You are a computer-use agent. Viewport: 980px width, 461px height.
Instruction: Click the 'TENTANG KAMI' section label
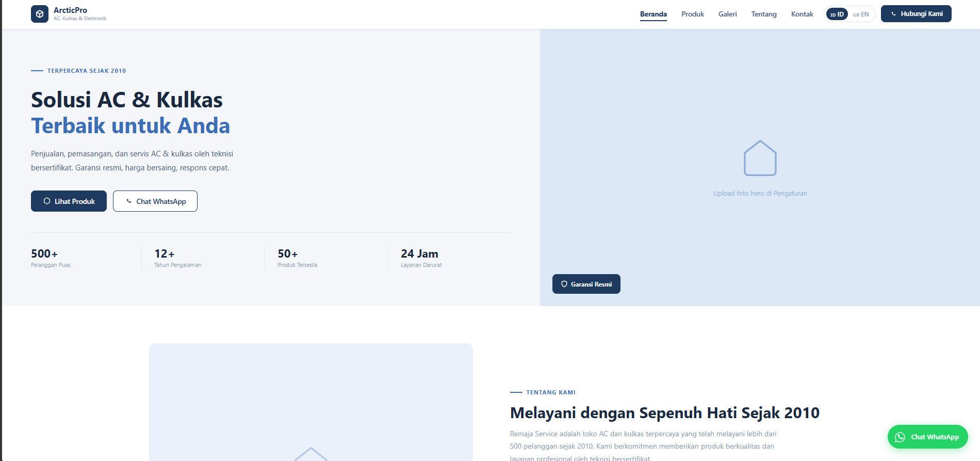[551, 392]
